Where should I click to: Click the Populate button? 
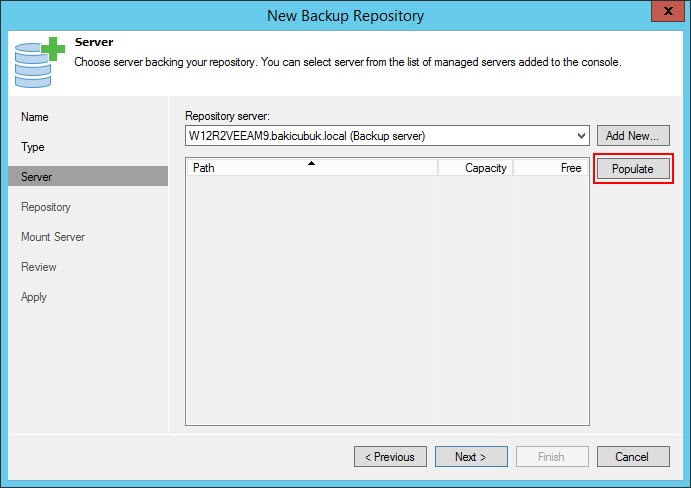[633, 169]
